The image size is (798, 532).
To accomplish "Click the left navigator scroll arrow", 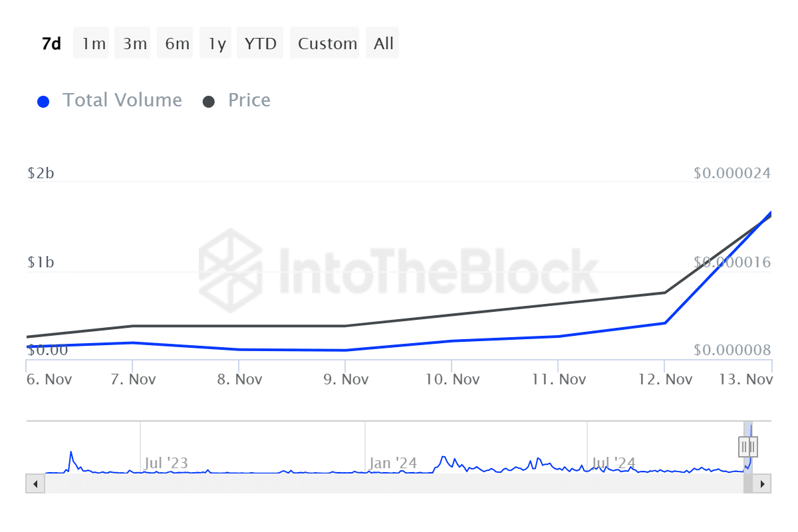I will (34, 484).
